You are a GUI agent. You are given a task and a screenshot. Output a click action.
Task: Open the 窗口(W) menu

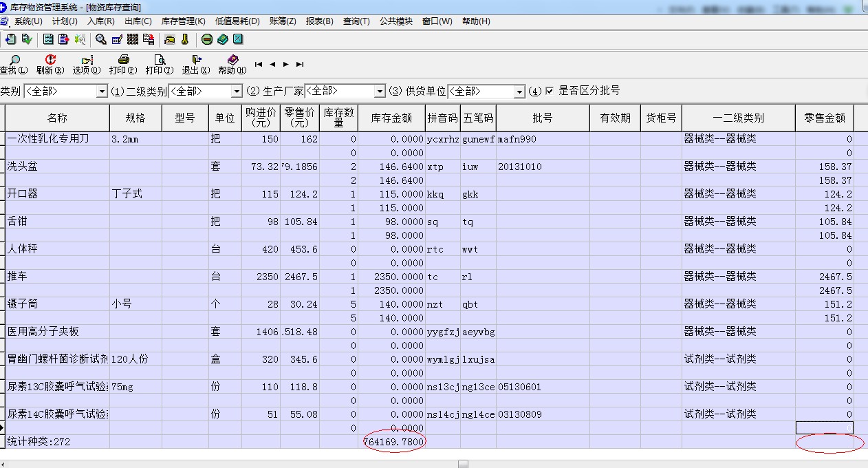click(x=437, y=21)
